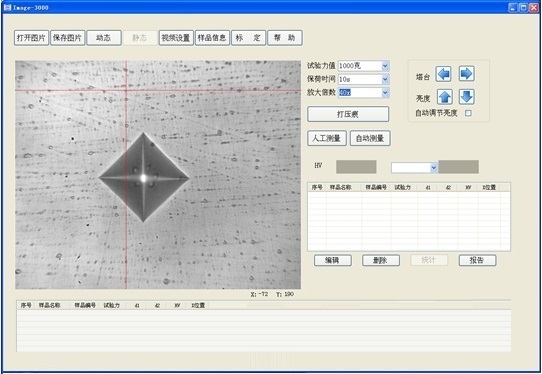Expand the hardness scale dropdown beside HV
The height and width of the screenshot is (374, 542).
tap(434, 168)
